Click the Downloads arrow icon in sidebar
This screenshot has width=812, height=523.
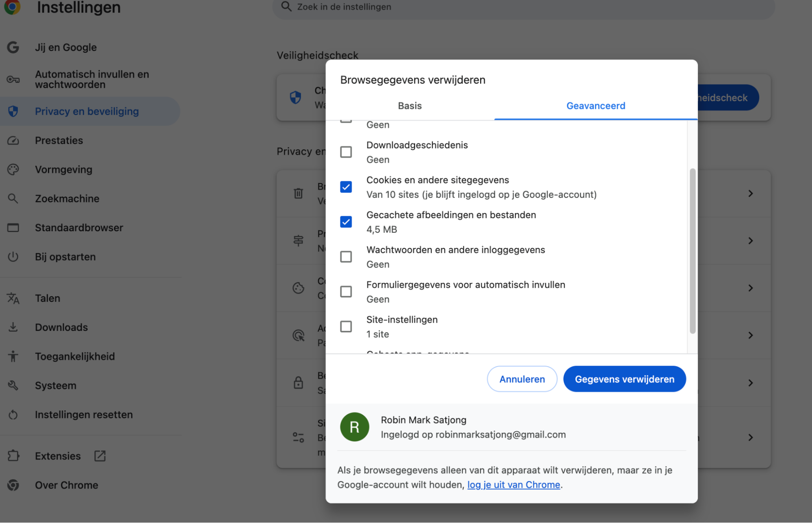pos(13,327)
